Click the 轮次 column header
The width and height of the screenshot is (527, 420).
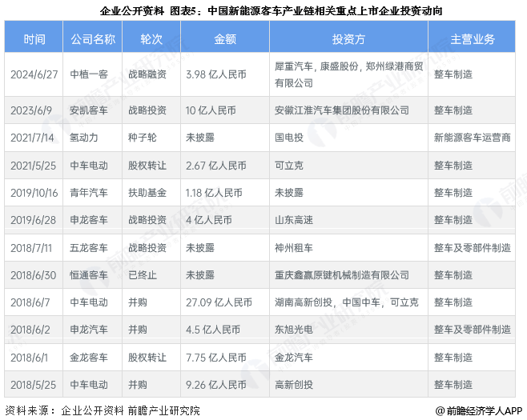151,37
